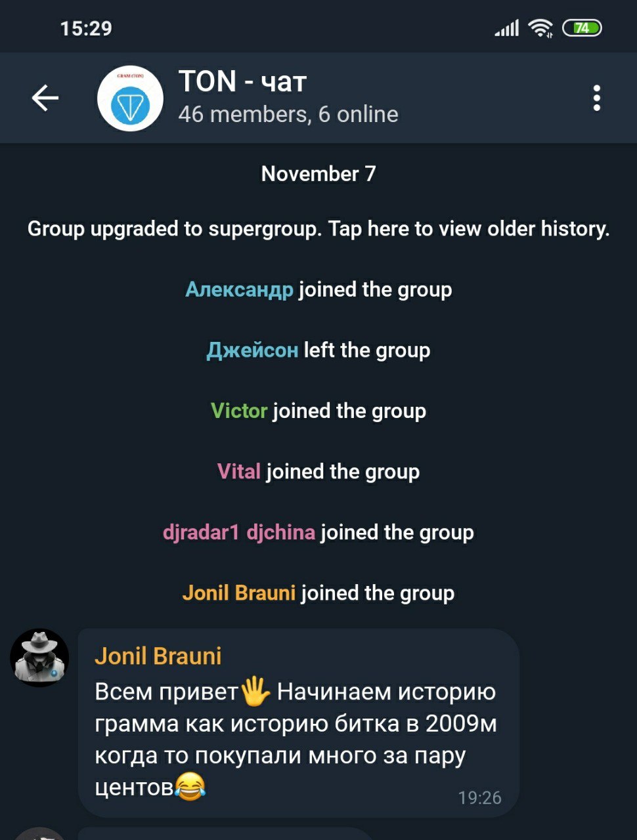This screenshot has height=840, width=637.
Task: Open Александр's profile from join notice
Action: tap(239, 289)
